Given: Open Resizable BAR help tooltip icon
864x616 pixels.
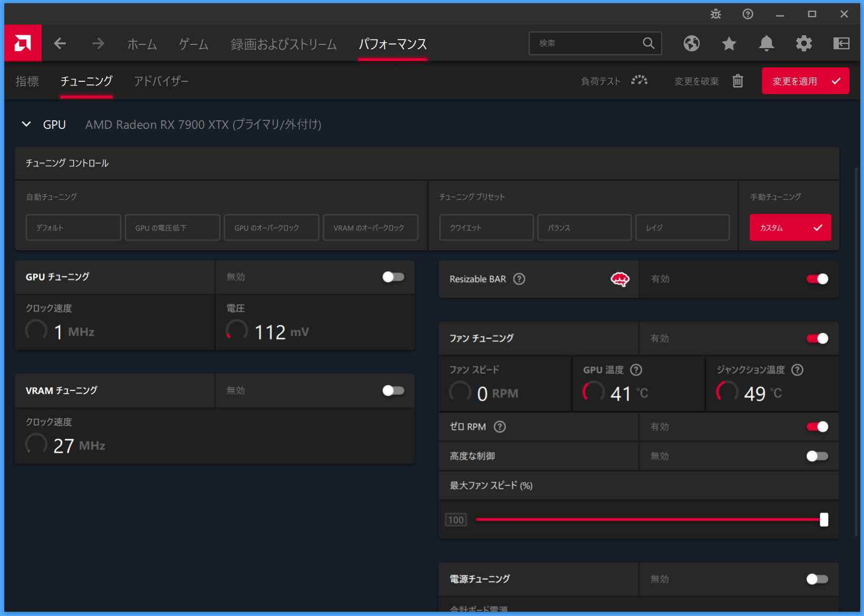Looking at the screenshot, I should coord(519,279).
